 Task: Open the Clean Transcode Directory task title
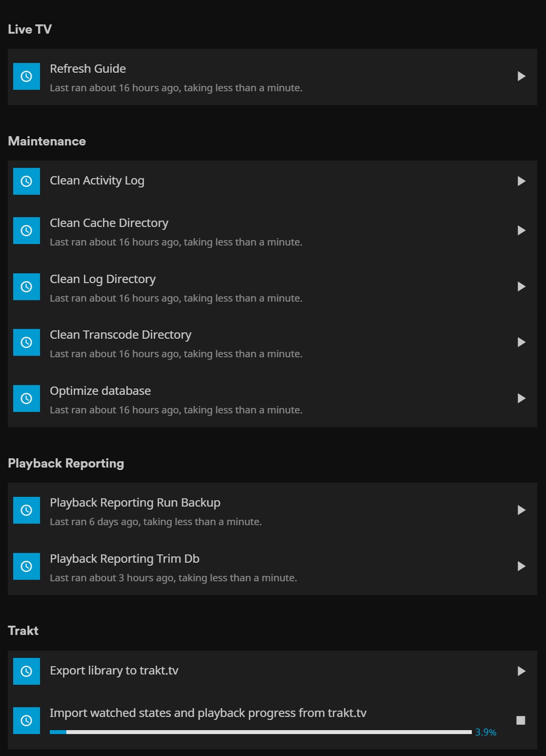[120, 335]
